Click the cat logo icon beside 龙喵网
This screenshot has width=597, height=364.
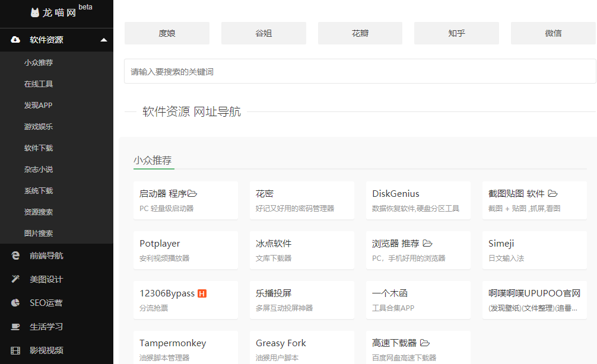click(x=35, y=12)
